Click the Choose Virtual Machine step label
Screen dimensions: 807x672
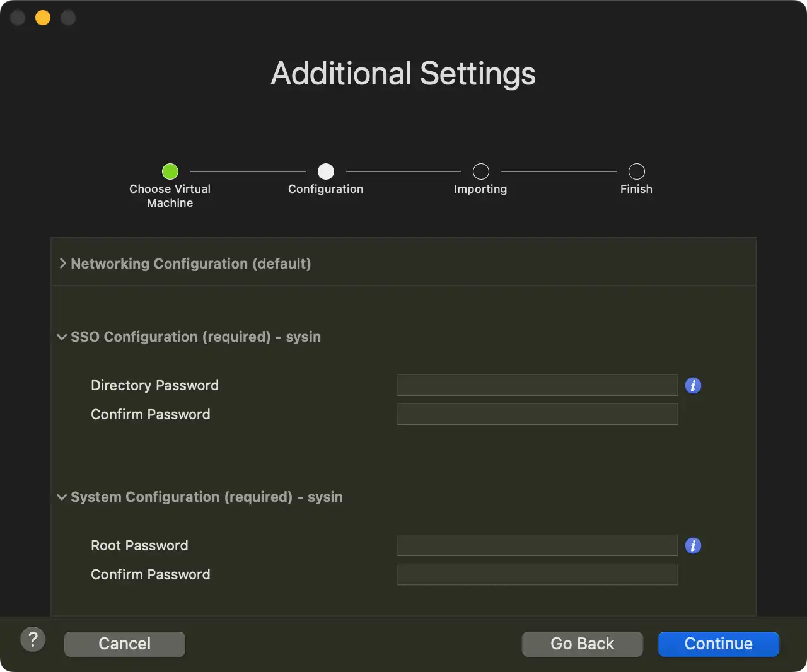170,195
